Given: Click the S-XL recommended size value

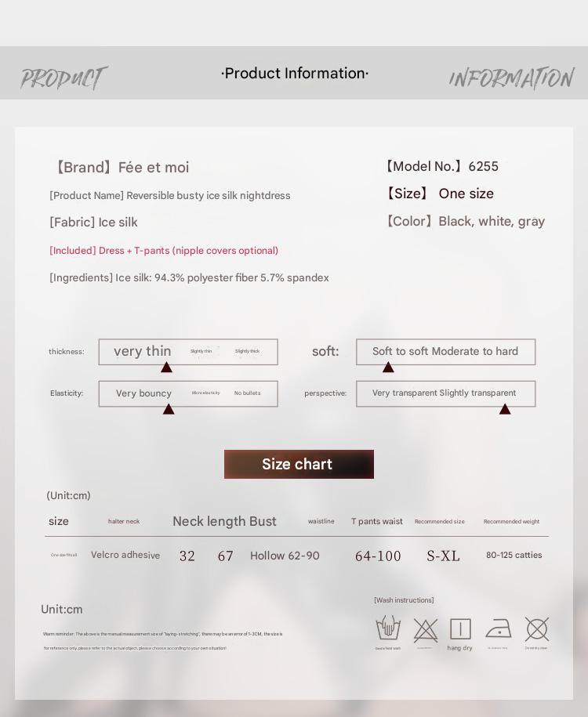Looking at the screenshot, I should click(x=443, y=556).
